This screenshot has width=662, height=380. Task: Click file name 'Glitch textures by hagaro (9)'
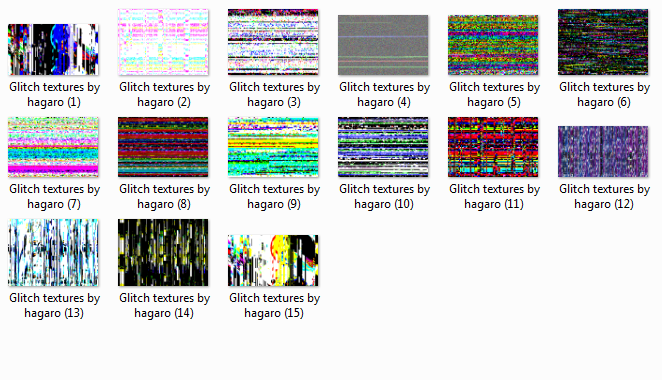pyautogui.click(x=274, y=196)
